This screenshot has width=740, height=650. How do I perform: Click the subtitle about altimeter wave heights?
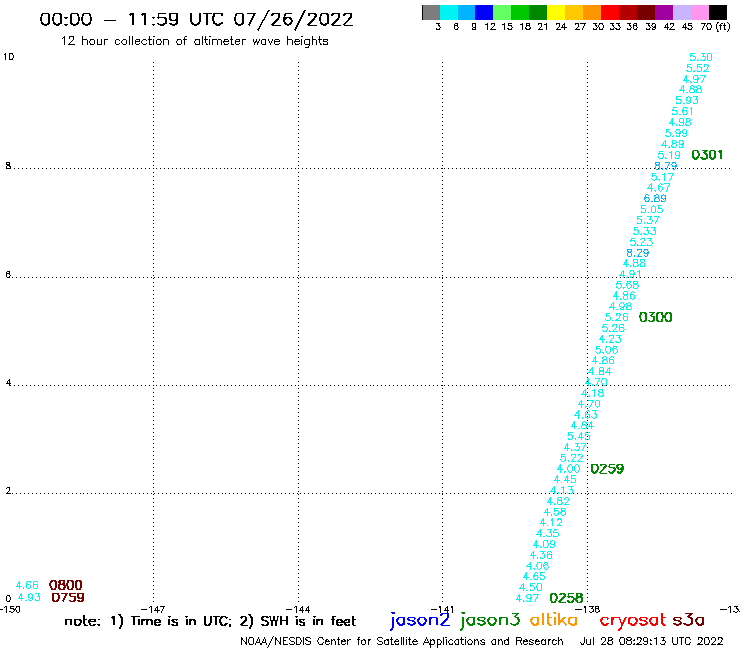tap(194, 41)
